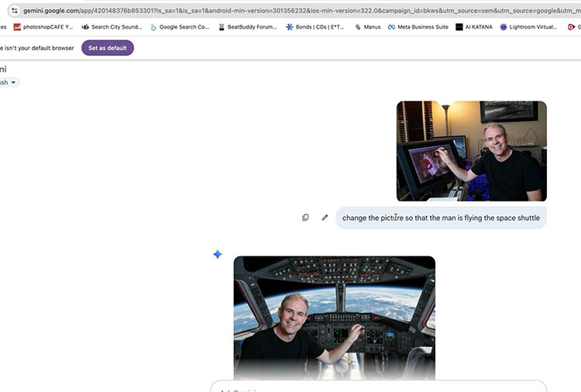This screenshot has width=581, height=392.
Task: Open the Google Search Console bookmark
Action: (180, 27)
